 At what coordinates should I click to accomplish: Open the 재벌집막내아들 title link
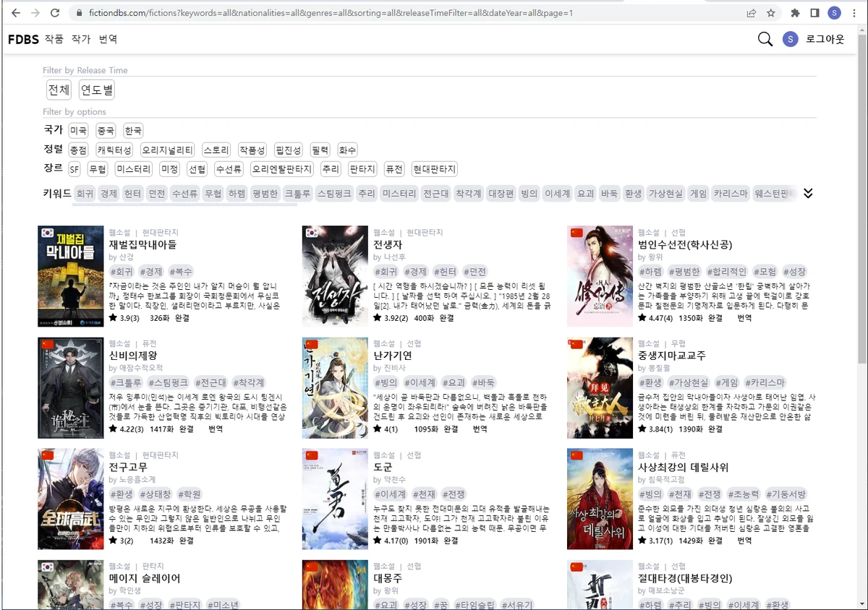coord(142,244)
